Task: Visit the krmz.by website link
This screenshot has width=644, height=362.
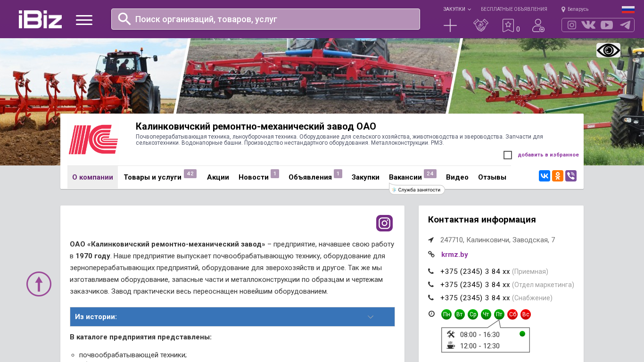Action: pyautogui.click(x=454, y=255)
